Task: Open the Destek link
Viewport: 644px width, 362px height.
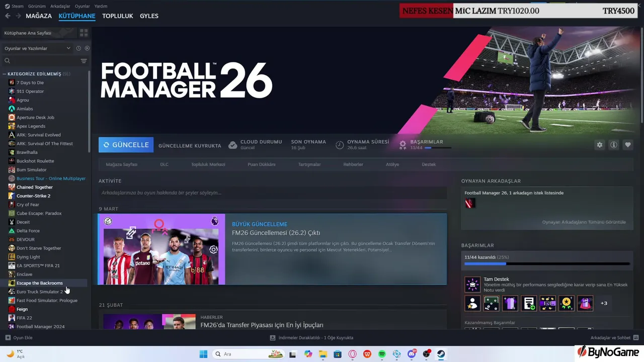Action: click(x=429, y=164)
